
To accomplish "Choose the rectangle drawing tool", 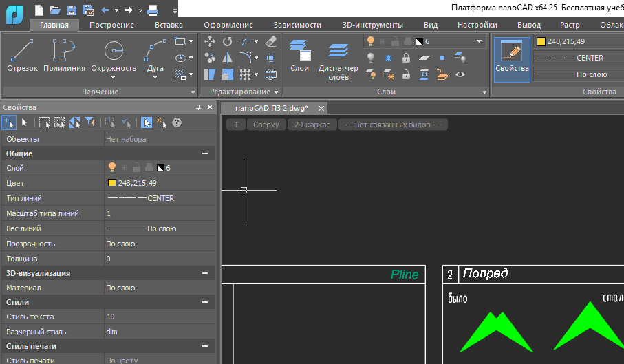I will [180, 41].
